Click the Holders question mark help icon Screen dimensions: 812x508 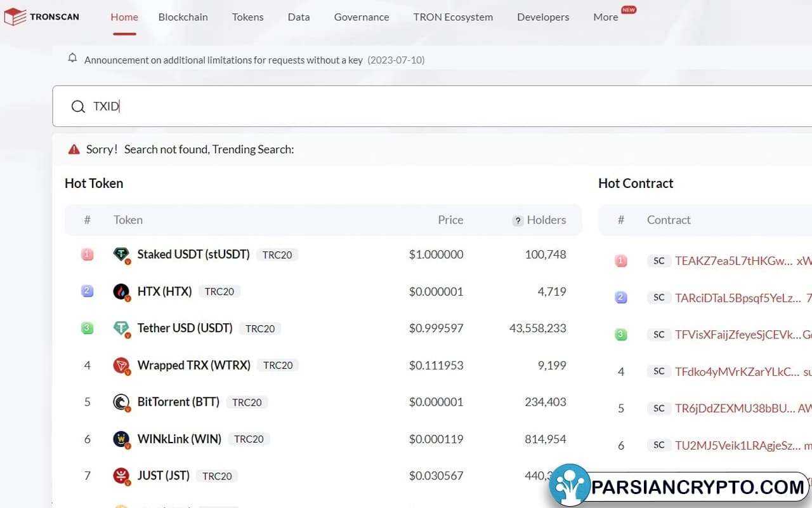518,221
